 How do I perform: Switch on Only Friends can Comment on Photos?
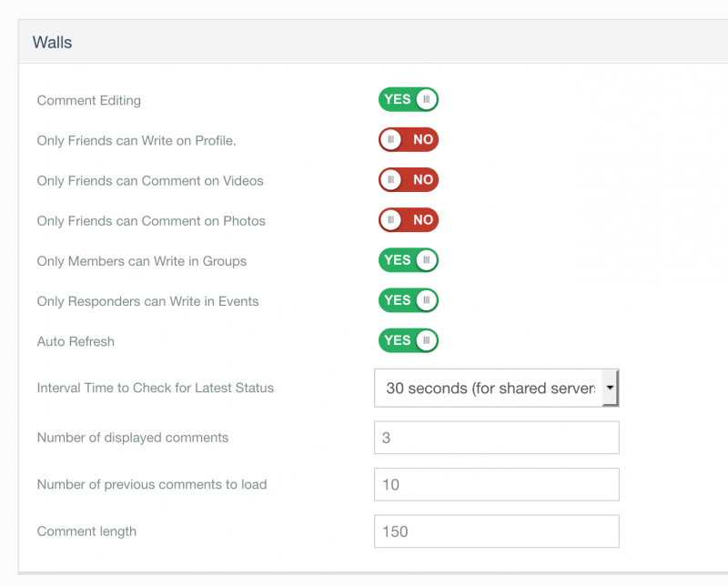pyautogui.click(x=409, y=220)
